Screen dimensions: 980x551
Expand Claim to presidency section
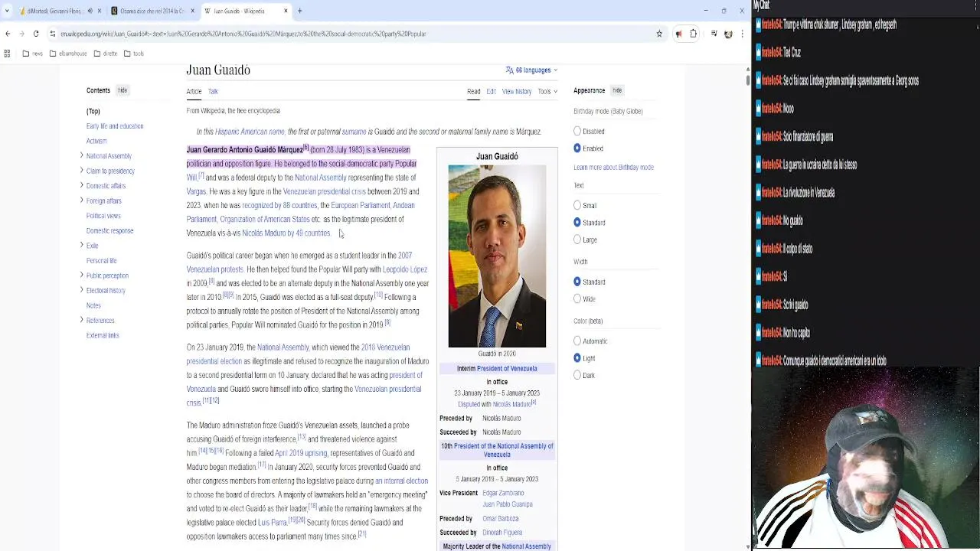(81, 171)
